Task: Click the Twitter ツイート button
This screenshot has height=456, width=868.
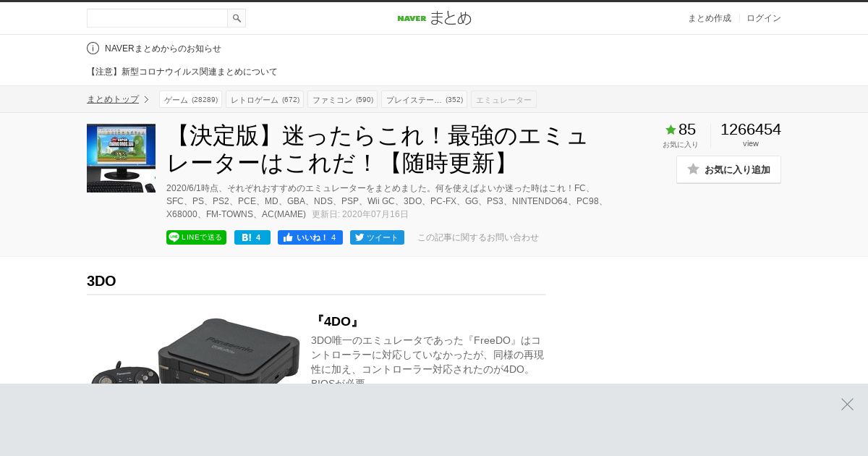Action: click(377, 237)
